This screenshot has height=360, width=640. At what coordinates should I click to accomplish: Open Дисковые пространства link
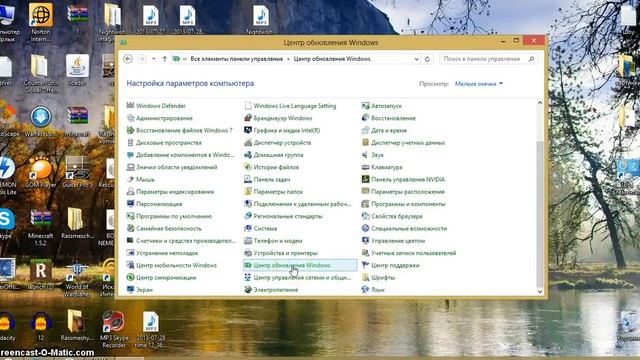(x=169, y=142)
